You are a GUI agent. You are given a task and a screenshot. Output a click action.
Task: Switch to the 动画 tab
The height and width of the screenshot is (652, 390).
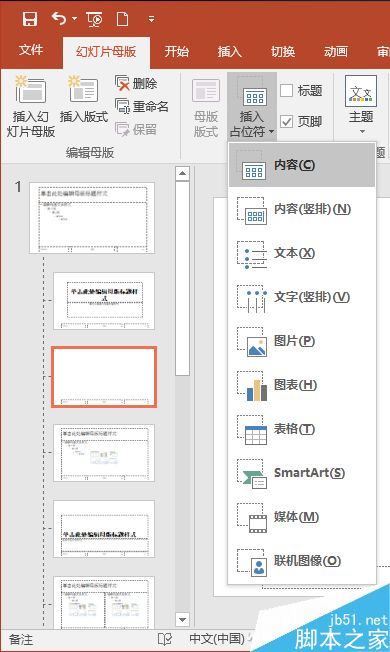pos(336,52)
